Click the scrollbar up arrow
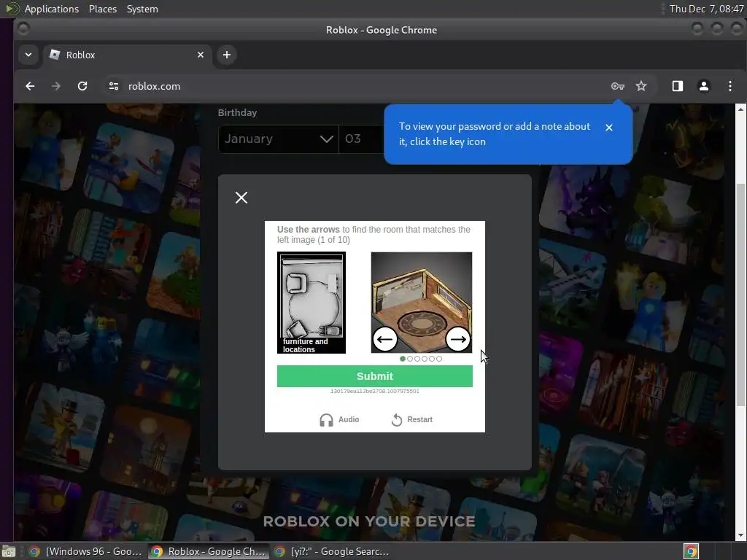747x560 pixels. pyautogui.click(x=740, y=109)
